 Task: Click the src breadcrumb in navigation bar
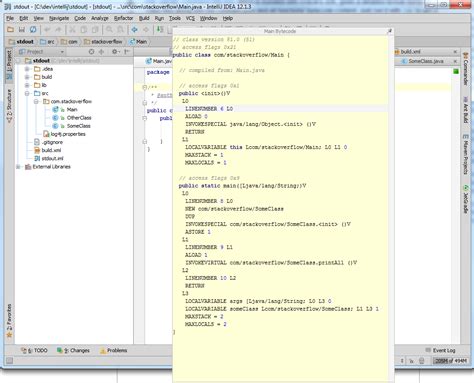pos(47,42)
